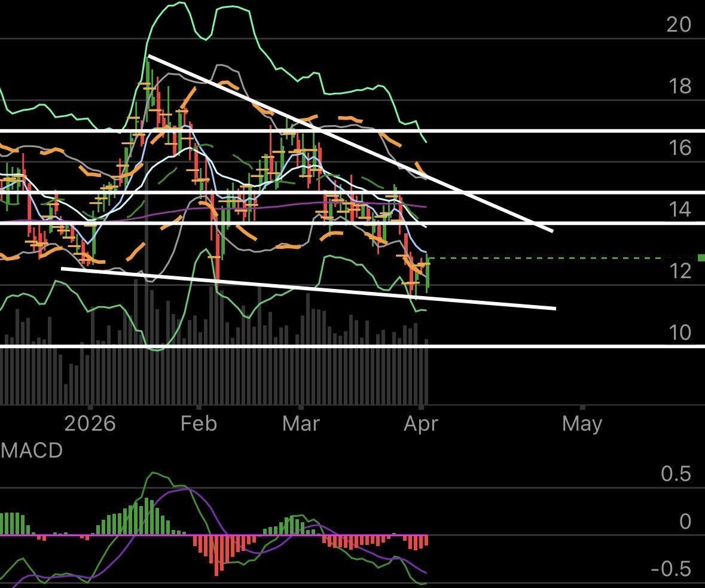This screenshot has width=705, height=588.
Task: Click the MACD axis value -0.5
Action: coord(671,569)
